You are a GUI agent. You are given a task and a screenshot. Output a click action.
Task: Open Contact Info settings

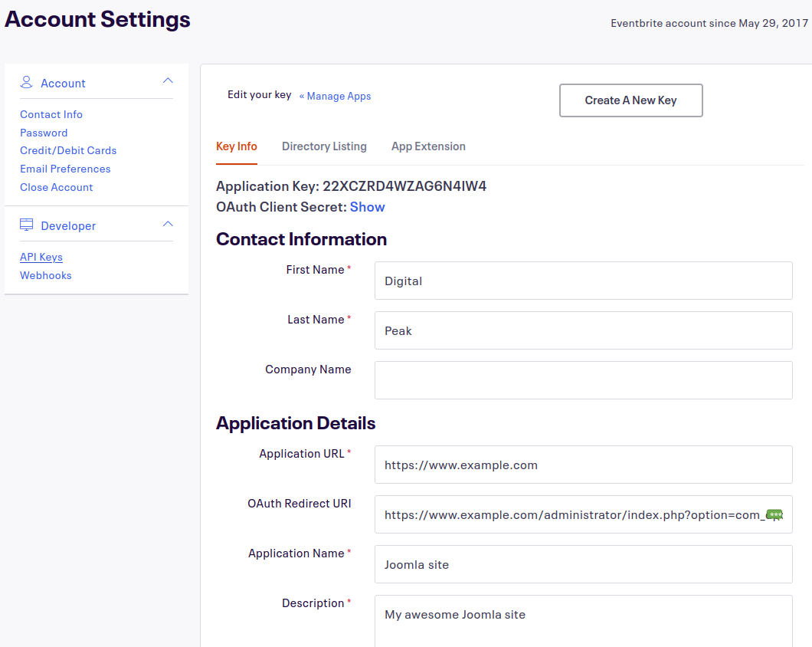coord(51,114)
